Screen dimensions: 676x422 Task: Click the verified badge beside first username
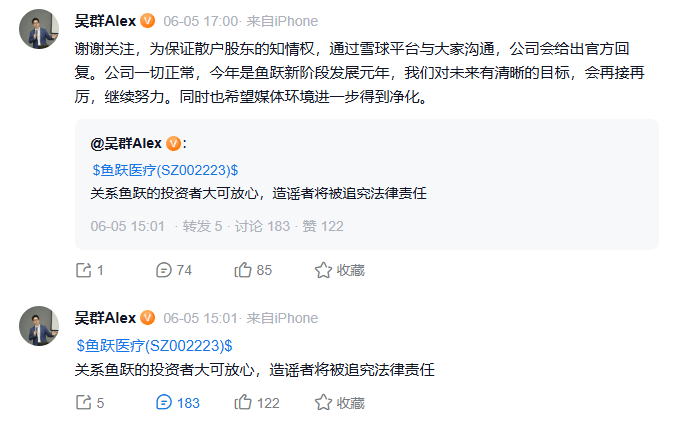point(147,21)
